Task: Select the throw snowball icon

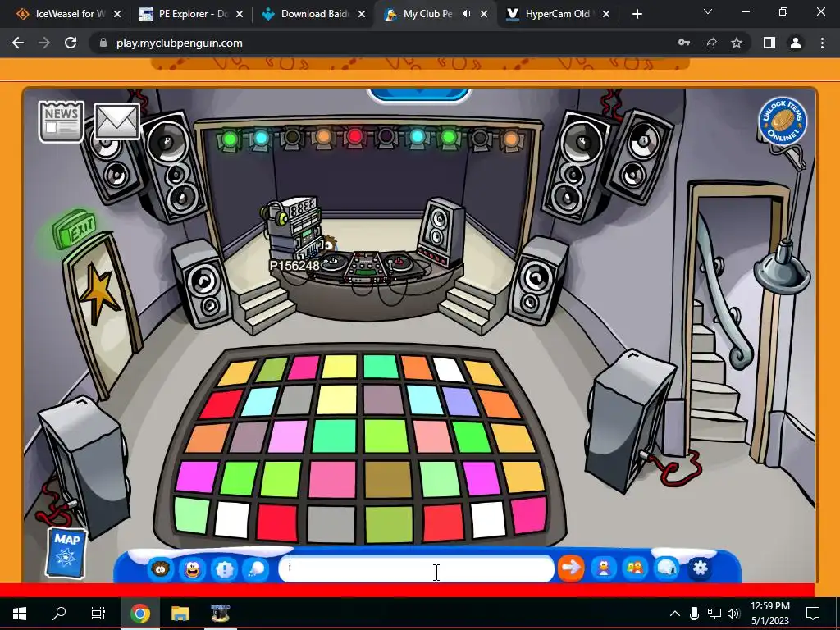Action: coord(256,568)
